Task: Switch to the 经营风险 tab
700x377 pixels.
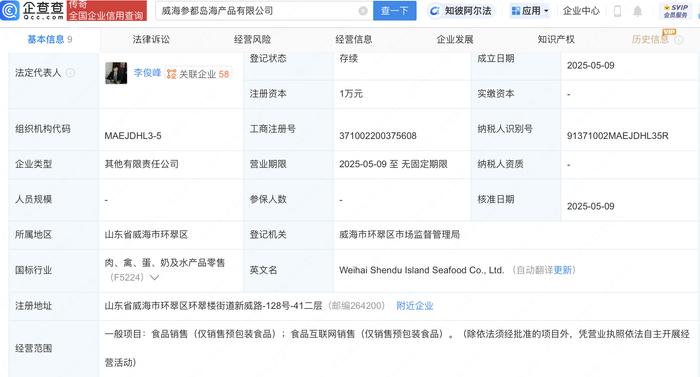Action: point(252,39)
